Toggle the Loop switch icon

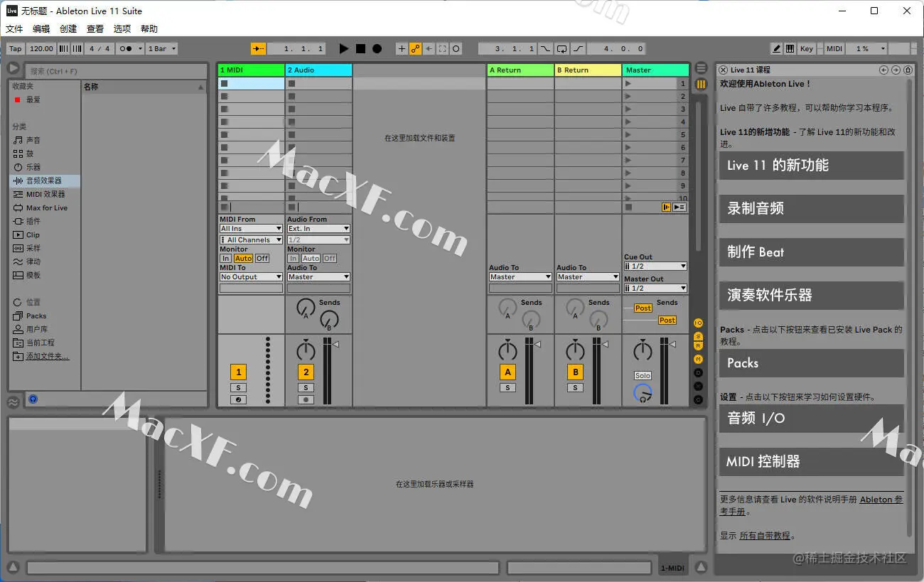pos(562,48)
